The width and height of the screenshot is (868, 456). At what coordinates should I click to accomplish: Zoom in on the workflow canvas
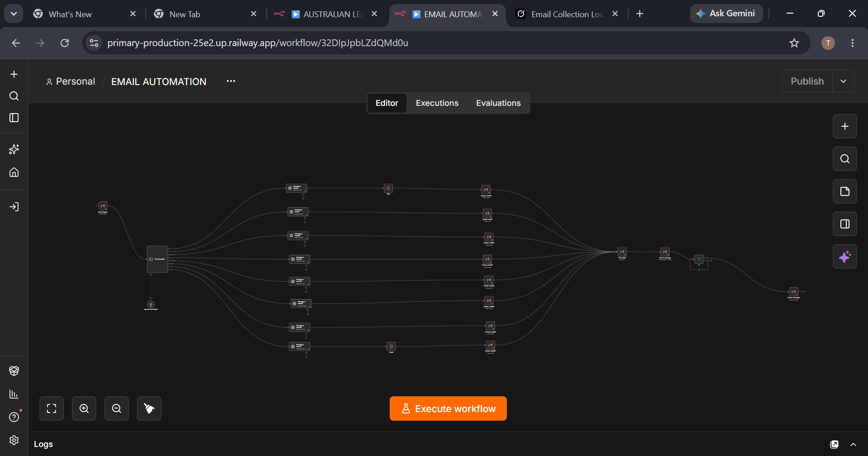coord(84,408)
